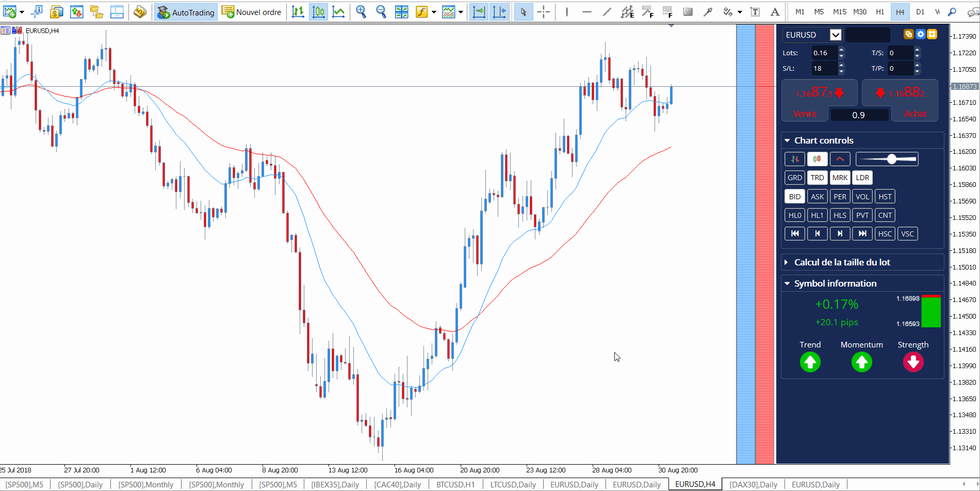Open the EURUSD symbol dropdown

coord(836,35)
